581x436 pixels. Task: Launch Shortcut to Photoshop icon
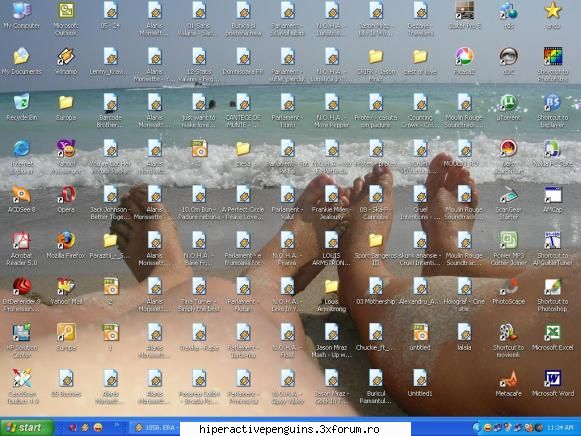553,295
